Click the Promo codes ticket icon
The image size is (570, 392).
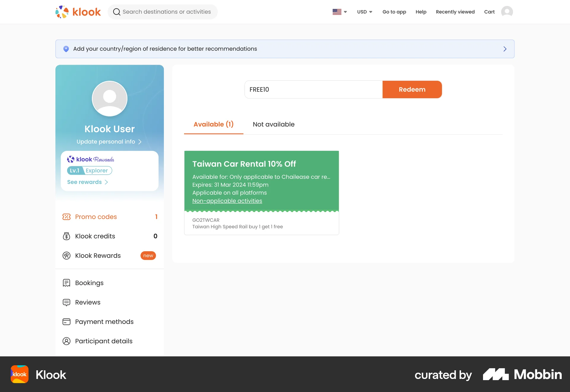(66, 217)
